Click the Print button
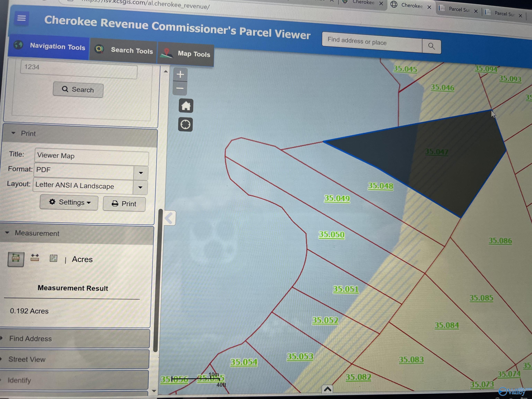 [124, 204]
